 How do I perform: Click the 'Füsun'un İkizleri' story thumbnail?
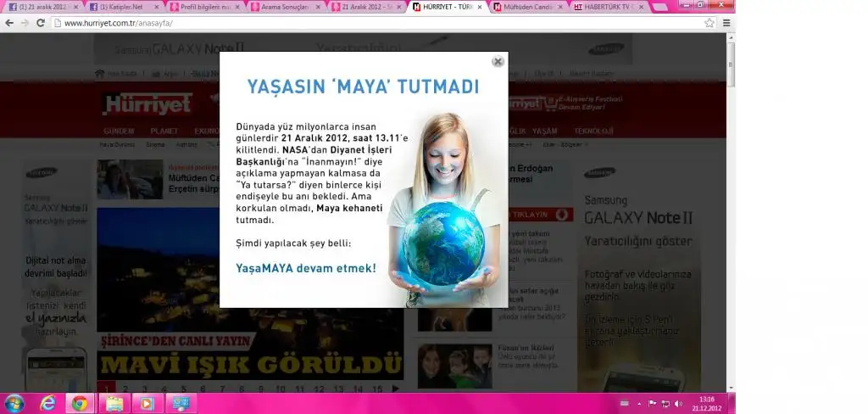pyautogui.click(x=454, y=366)
